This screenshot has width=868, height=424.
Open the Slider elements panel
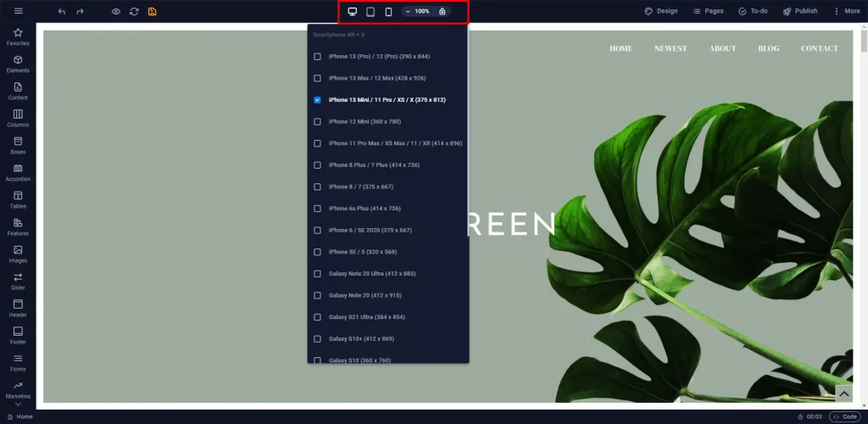pyautogui.click(x=18, y=282)
